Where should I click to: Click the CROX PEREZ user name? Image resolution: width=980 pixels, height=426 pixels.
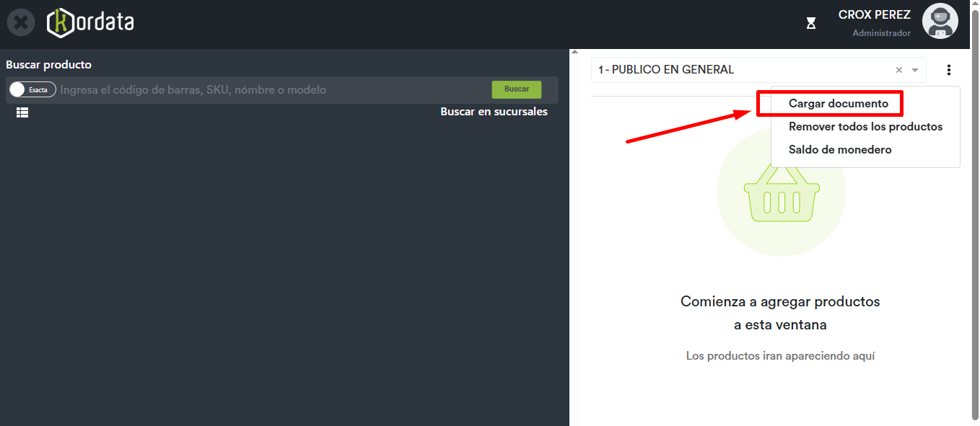pyautogui.click(x=874, y=15)
